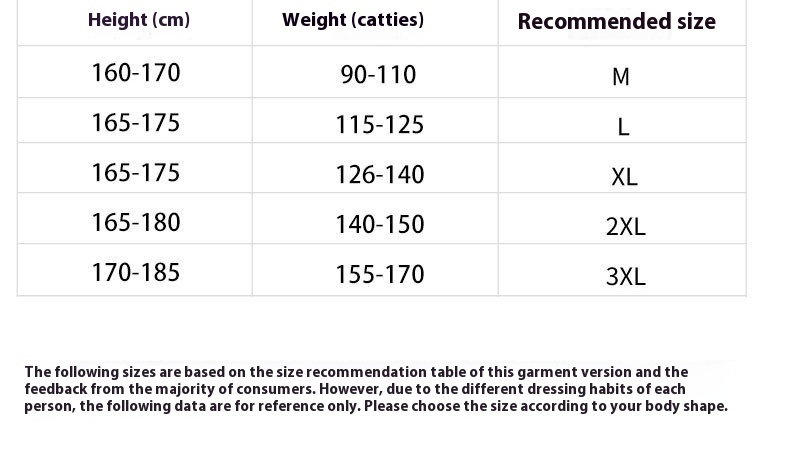The height and width of the screenshot is (454, 790).
Task: Choose the recommended size 3XL cell
Action: [626, 277]
